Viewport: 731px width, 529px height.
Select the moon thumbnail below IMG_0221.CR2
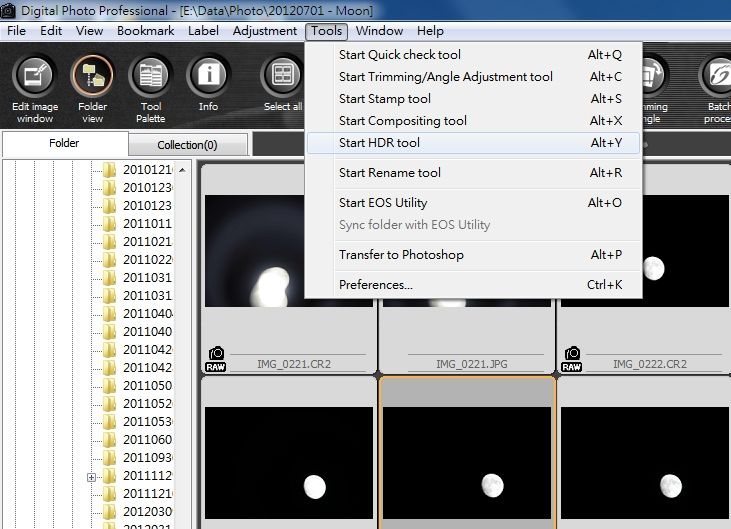pos(289,462)
